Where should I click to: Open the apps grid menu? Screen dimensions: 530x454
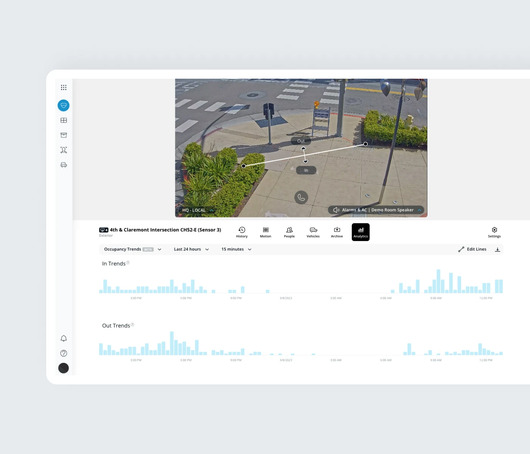coord(64,88)
